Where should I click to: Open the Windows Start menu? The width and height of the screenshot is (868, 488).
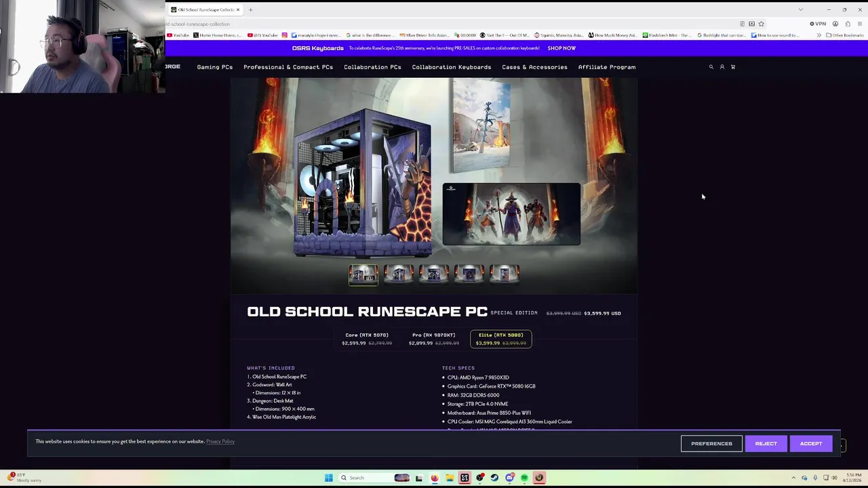click(328, 478)
